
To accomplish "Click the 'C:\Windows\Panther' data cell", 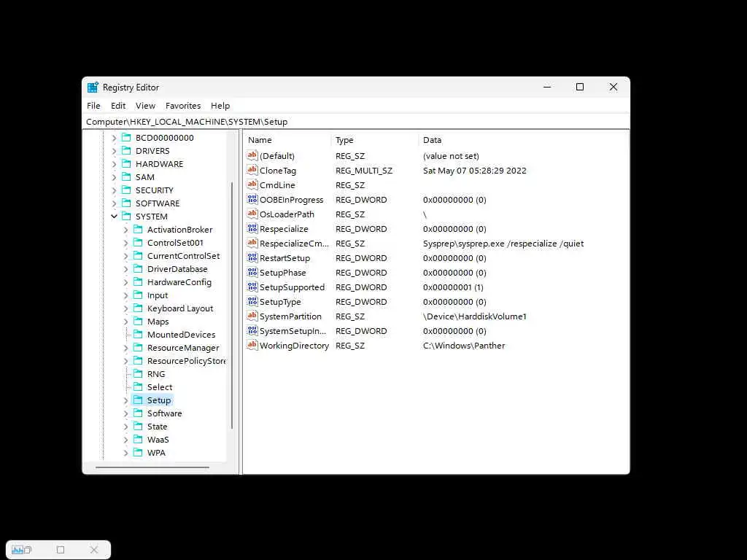I will [x=464, y=346].
